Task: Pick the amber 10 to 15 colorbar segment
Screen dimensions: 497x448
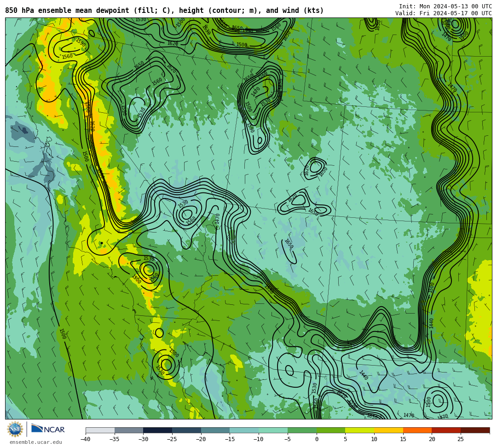Action: [388, 430]
